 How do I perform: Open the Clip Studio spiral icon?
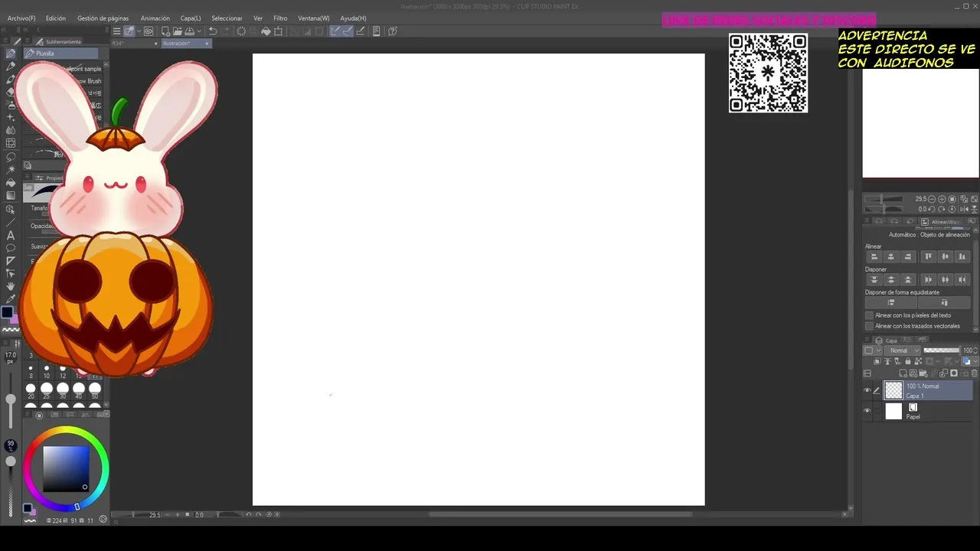click(149, 31)
